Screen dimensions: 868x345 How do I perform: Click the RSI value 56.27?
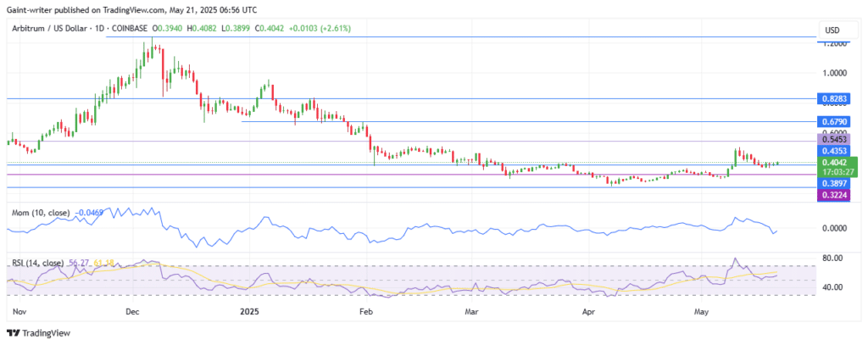coord(79,262)
